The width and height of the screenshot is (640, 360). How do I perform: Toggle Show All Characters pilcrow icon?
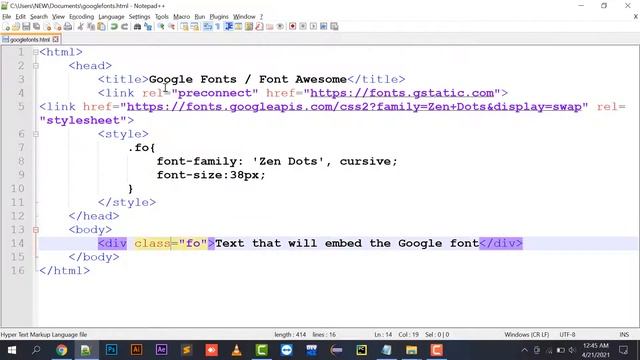tap(218, 27)
